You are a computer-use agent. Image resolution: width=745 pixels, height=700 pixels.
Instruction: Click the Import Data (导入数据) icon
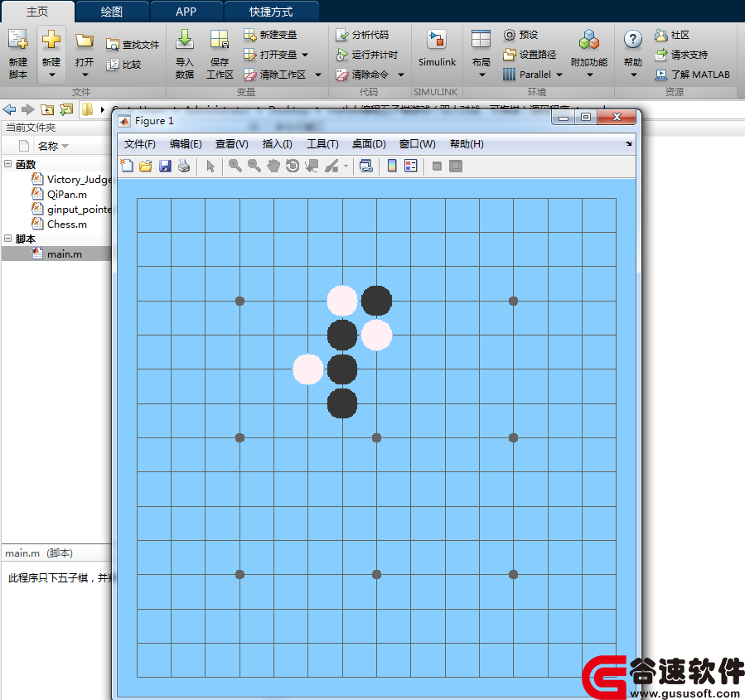pos(184,39)
